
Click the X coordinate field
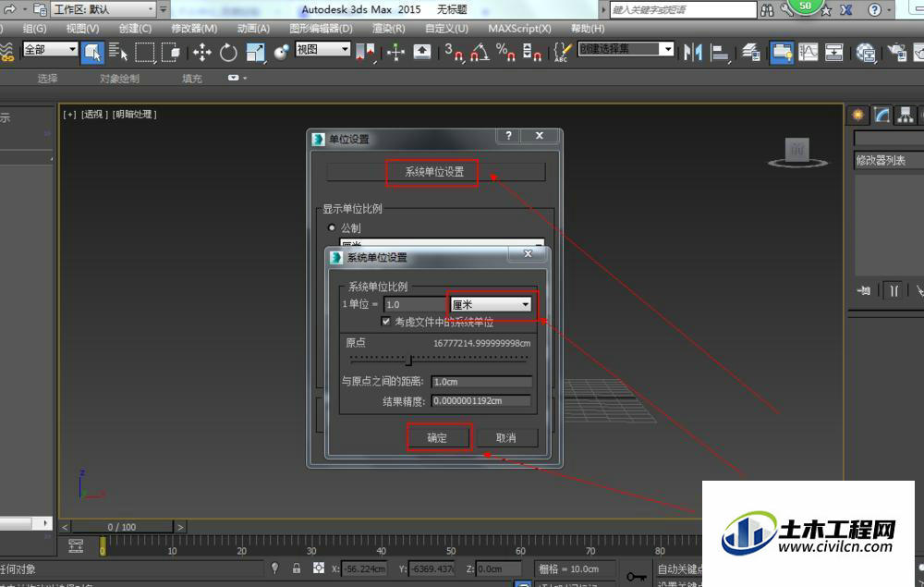(x=364, y=569)
